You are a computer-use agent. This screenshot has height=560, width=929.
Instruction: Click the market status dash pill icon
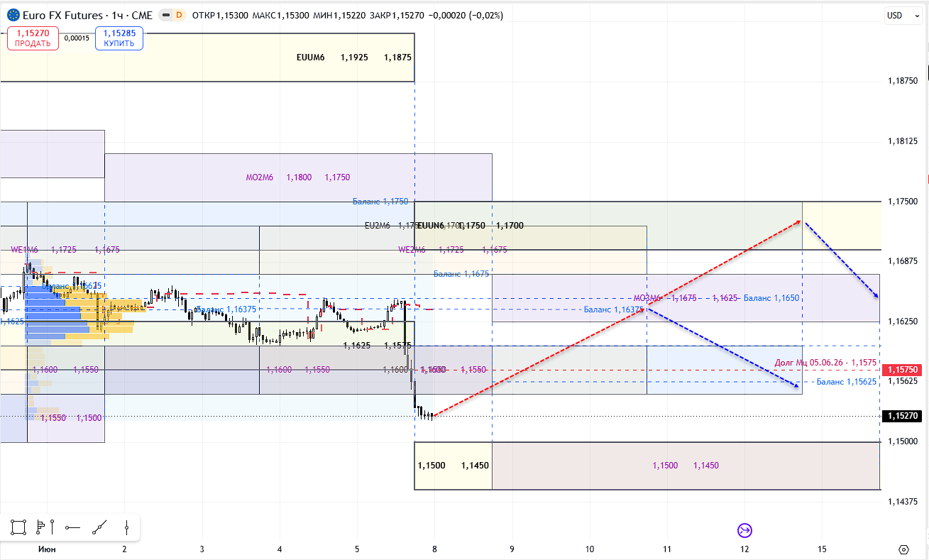click(x=165, y=15)
